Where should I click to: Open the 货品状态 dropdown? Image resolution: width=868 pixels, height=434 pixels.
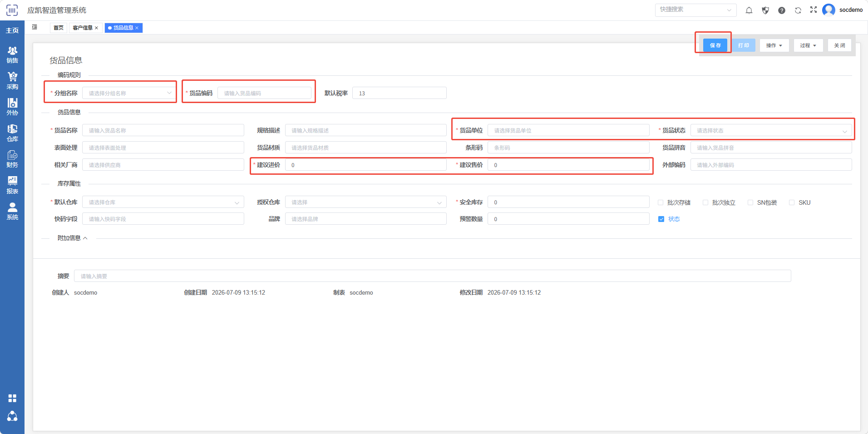coord(771,130)
